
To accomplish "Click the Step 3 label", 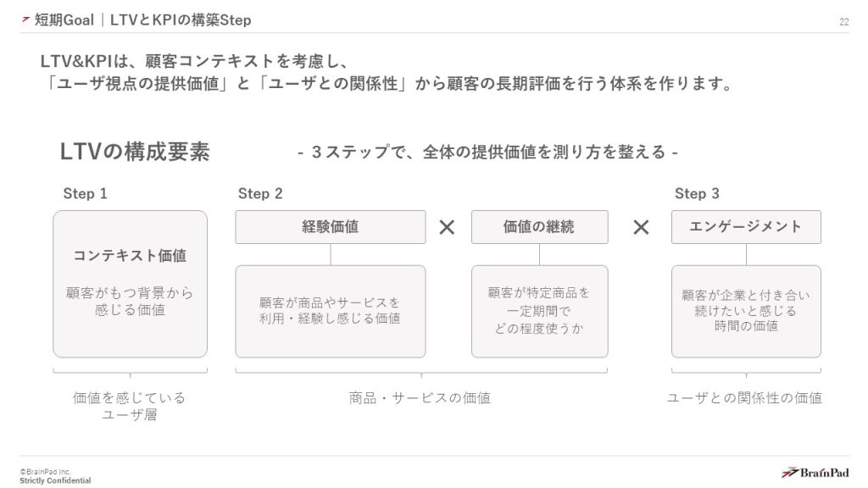I will (697, 194).
